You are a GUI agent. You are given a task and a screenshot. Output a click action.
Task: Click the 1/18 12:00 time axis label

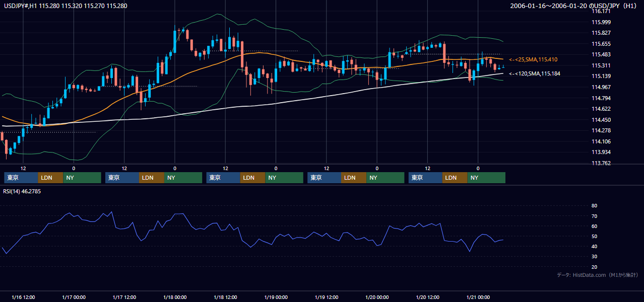(x=225, y=297)
